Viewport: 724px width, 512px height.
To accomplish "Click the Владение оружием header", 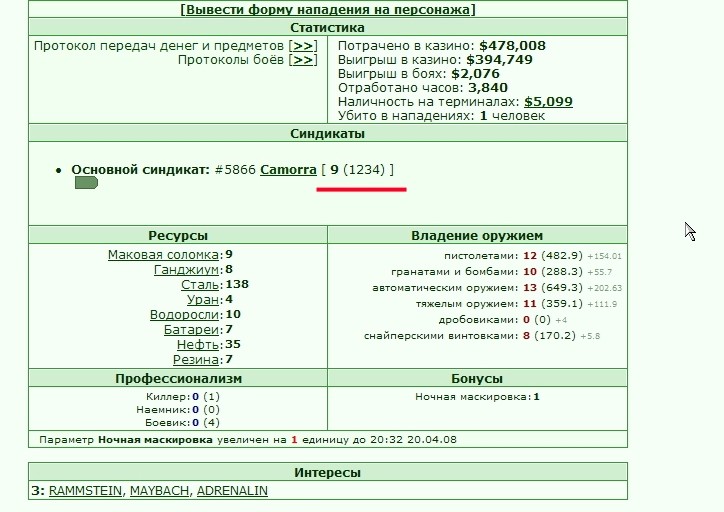I will [477, 235].
